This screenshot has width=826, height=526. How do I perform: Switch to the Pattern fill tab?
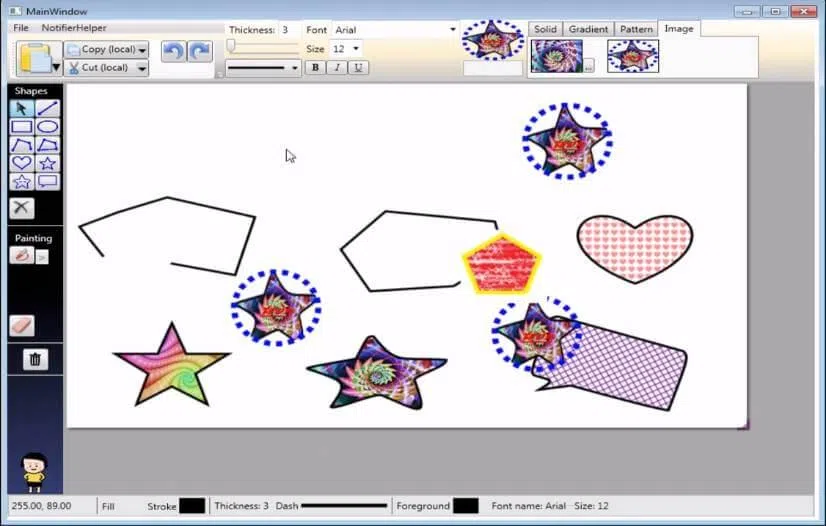[636, 29]
